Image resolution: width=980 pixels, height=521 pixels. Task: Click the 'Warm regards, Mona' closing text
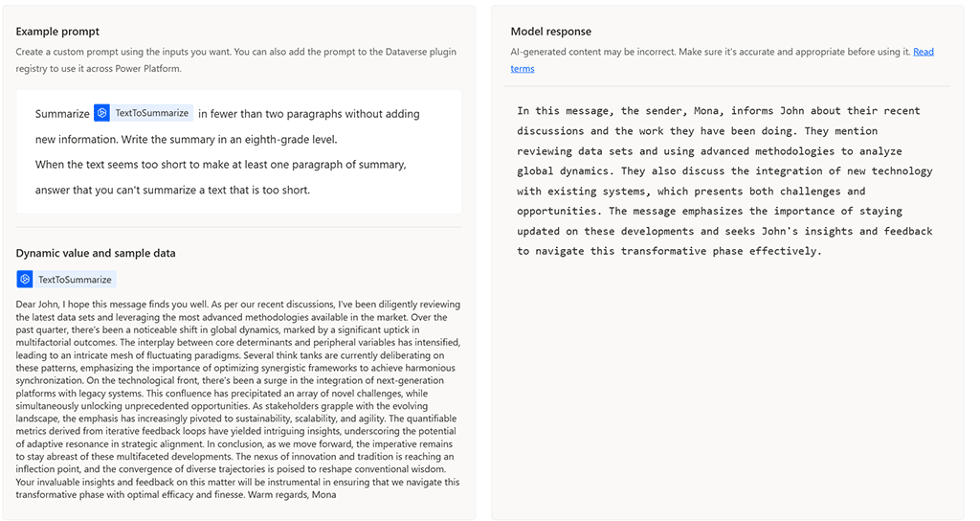click(x=292, y=495)
